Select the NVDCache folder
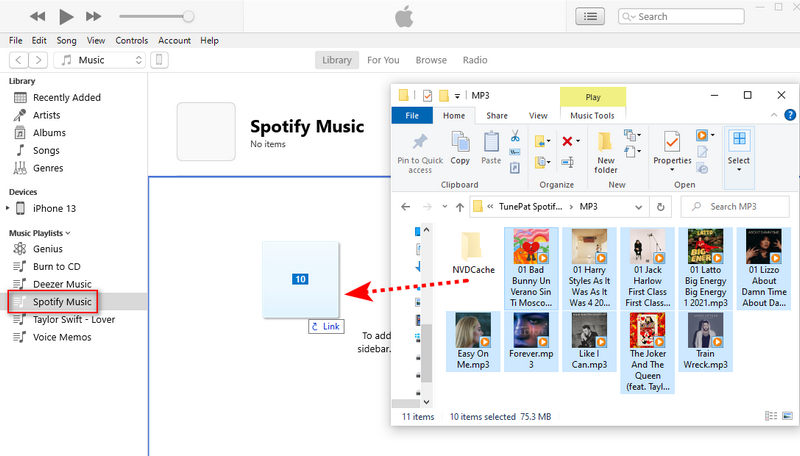This screenshot has height=456, width=800. click(473, 254)
